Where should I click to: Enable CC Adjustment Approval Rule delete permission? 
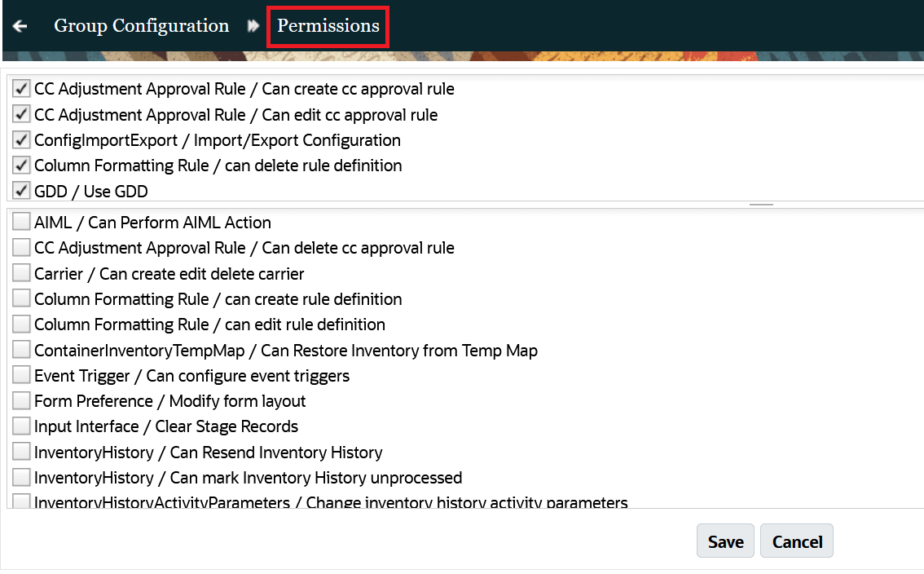21,247
